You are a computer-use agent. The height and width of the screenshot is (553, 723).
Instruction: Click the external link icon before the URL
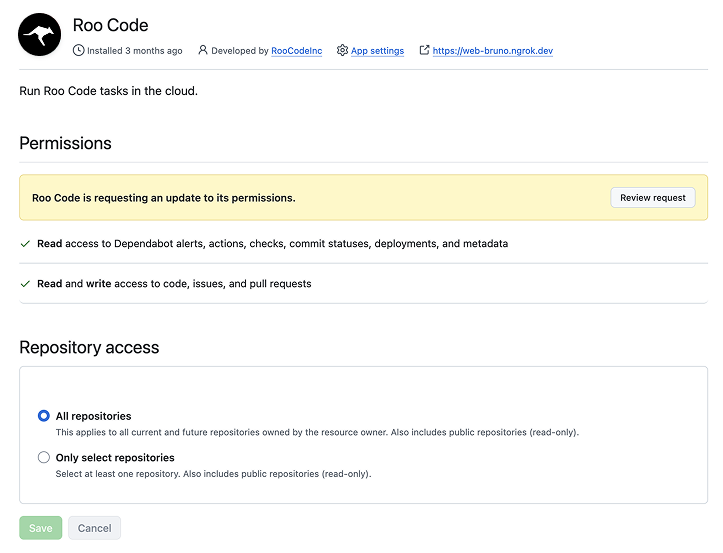click(x=424, y=50)
